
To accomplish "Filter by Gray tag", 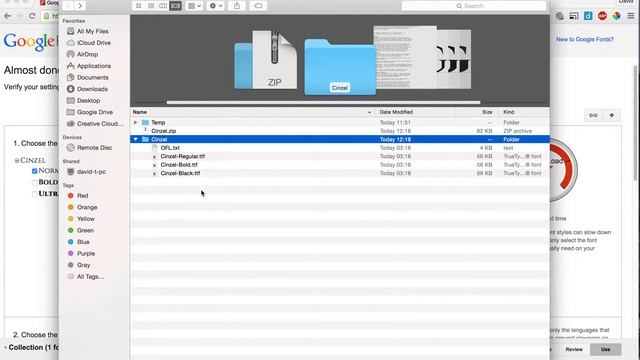I will [x=83, y=265].
